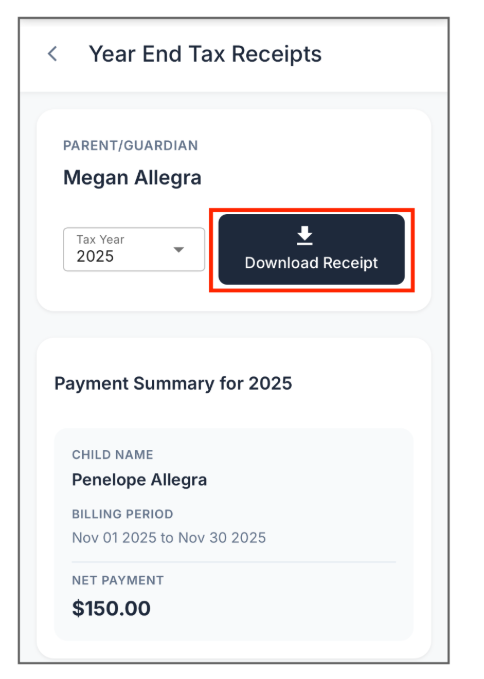Select the Tax Year 2025 field
Image resolution: width=484 pixels, height=679 pixels.
coord(134,249)
